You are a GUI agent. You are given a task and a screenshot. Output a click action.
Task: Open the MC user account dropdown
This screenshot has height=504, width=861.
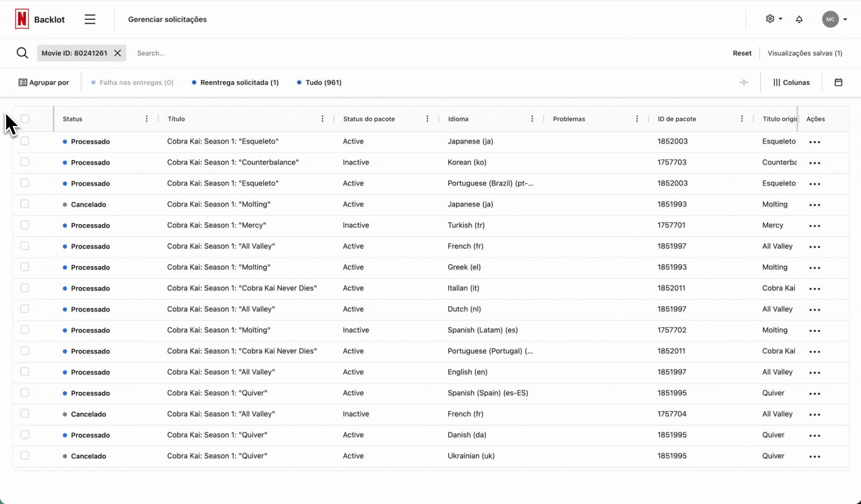[x=834, y=19]
